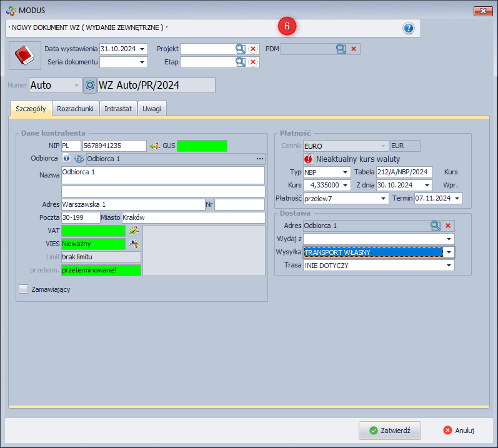Viewport: 498px width, 448px height.
Task: Switch to the Rozrachunki tab
Action: (75, 109)
